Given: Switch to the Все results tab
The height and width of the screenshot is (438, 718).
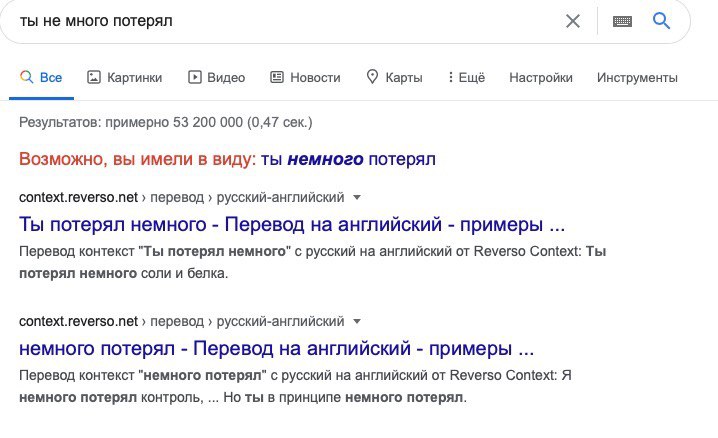Looking at the screenshot, I should click(41, 77).
